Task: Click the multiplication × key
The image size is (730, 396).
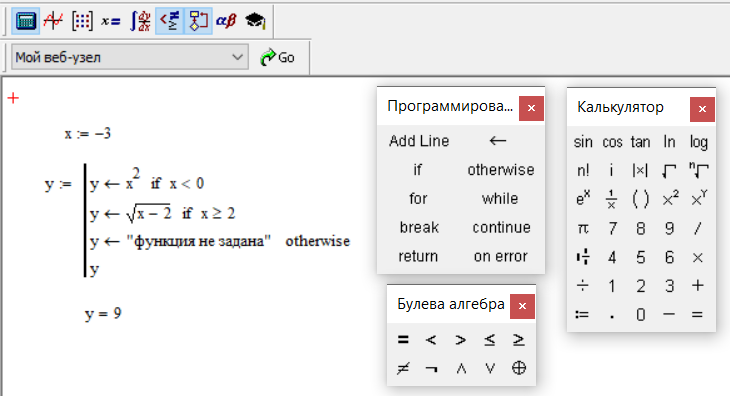Action: pyautogui.click(x=697, y=258)
